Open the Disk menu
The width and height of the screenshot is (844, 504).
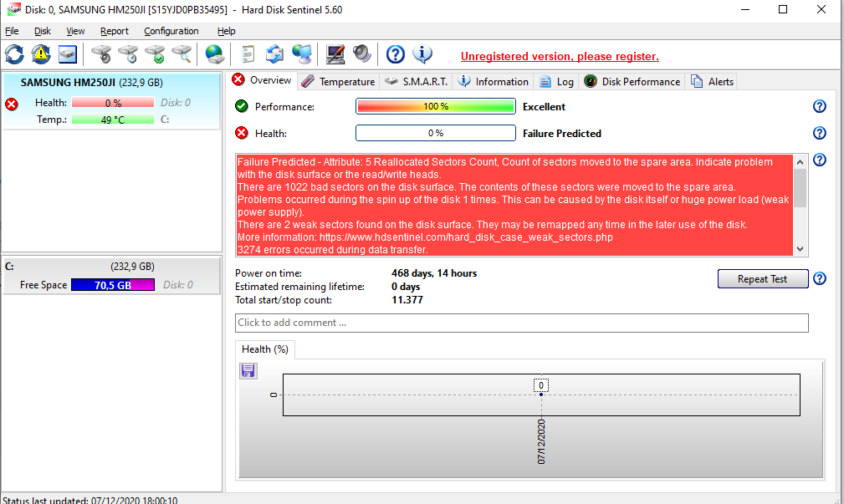(43, 31)
